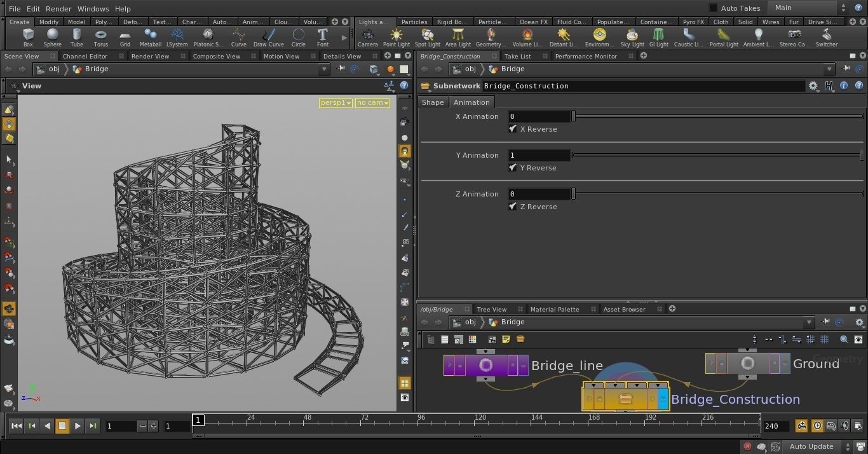Add a Switcher from the shelf
The image size is (868, 454).
[827, 38]
